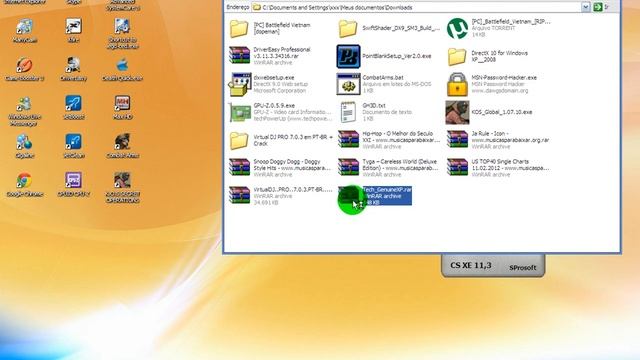Click the SProsoft label on the gadget
The width and height of the screenshot is (640, 360).
tap(522, 268)
